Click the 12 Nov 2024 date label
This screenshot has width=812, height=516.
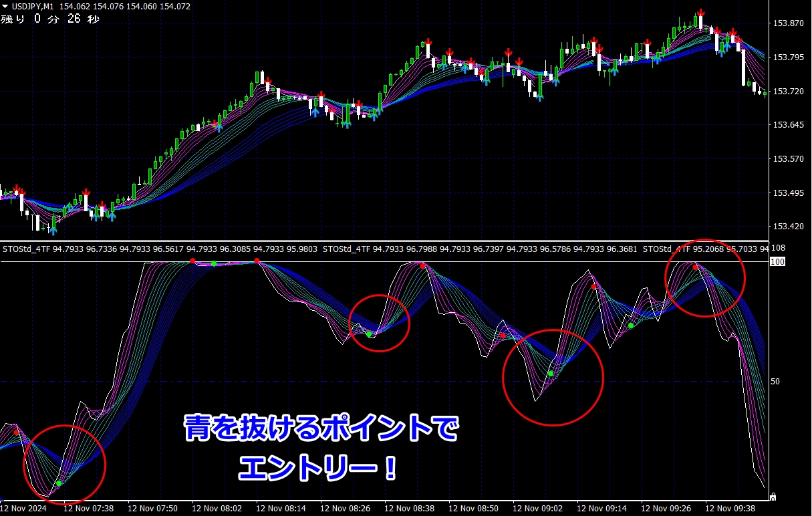tap(24, 508)
